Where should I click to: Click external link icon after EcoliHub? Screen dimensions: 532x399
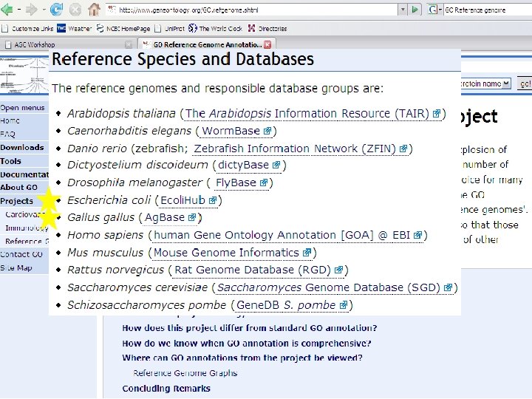[213, 200]
